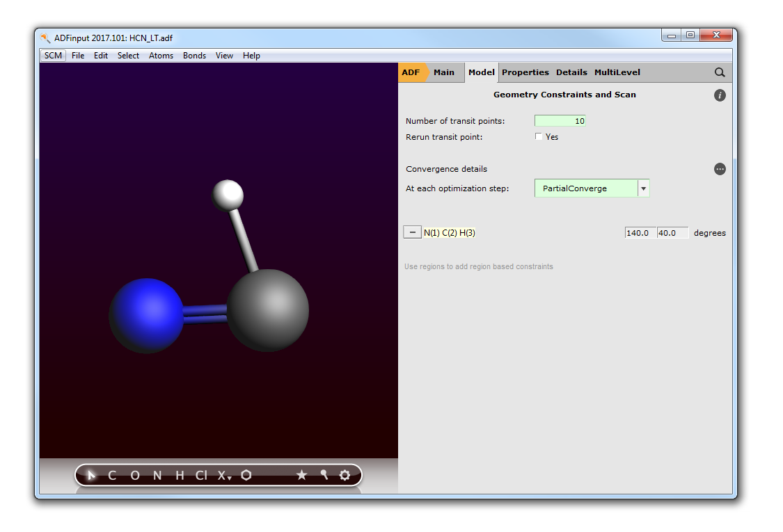Choose the Nitrogen (N) atom tool
This screenshot has height=532, width=783.
(x=157, y=476)
